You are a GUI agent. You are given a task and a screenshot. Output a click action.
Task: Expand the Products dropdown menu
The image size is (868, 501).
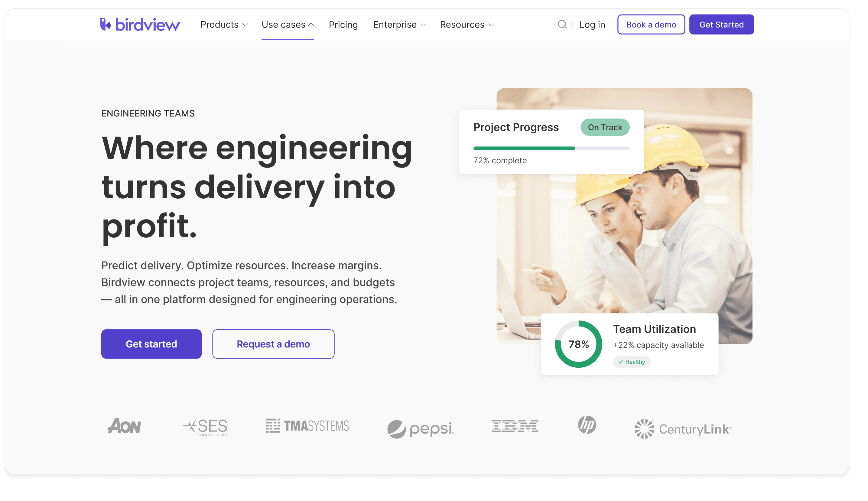click(x=224, y=24)
